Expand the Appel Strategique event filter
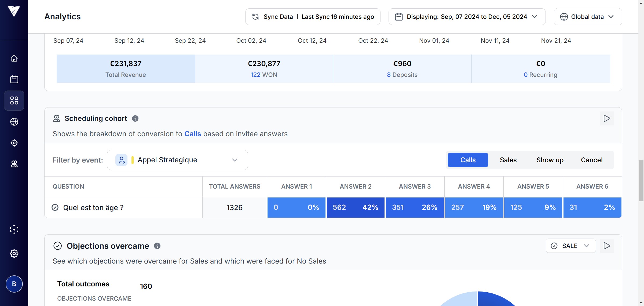Image resolution: width=644 pixels, height=306 pixels. (177, 160)
